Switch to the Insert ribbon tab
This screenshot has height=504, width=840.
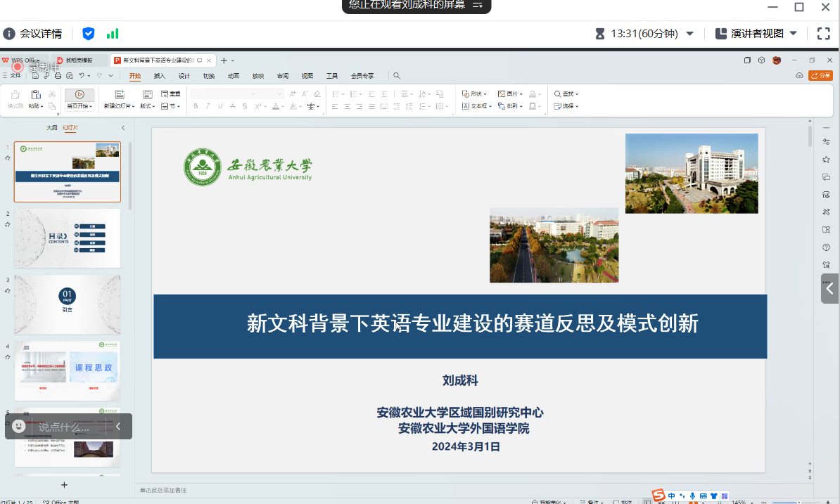coord(160,76)
